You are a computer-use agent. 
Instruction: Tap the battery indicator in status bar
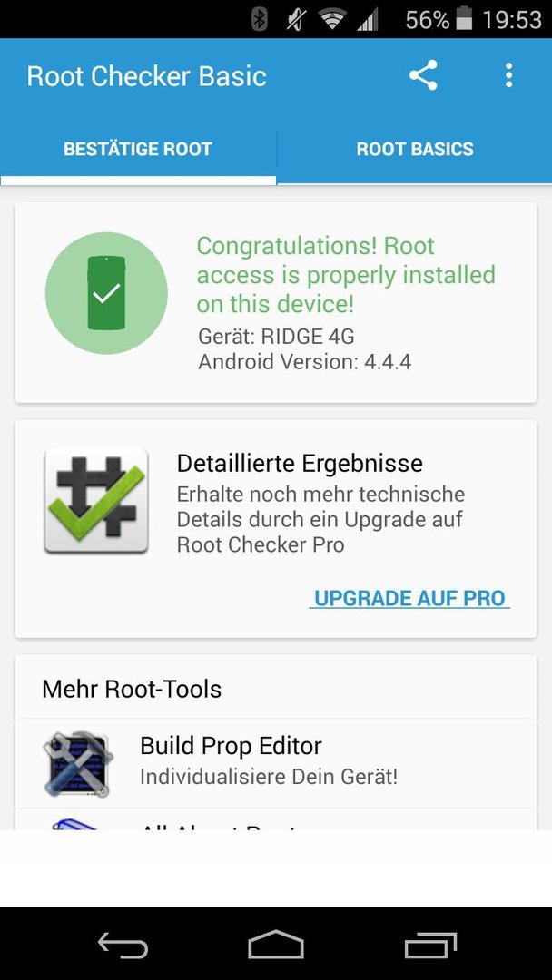(x=464, y=19)
